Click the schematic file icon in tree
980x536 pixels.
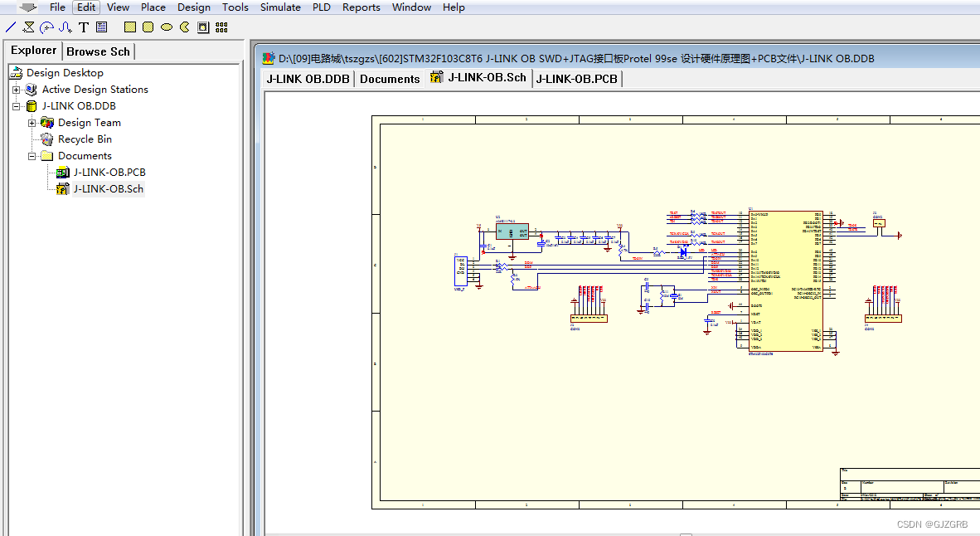[62, 189]
